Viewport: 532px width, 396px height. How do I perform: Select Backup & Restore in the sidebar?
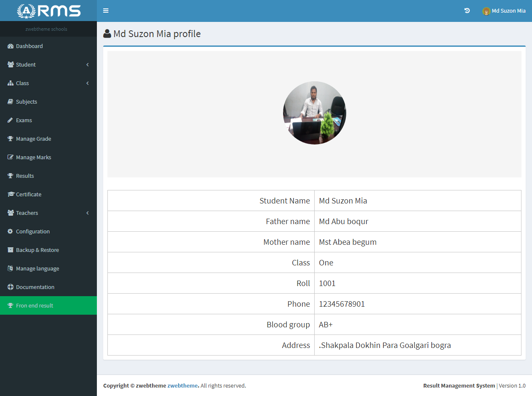pyautogui.click(x=37, y=250)
